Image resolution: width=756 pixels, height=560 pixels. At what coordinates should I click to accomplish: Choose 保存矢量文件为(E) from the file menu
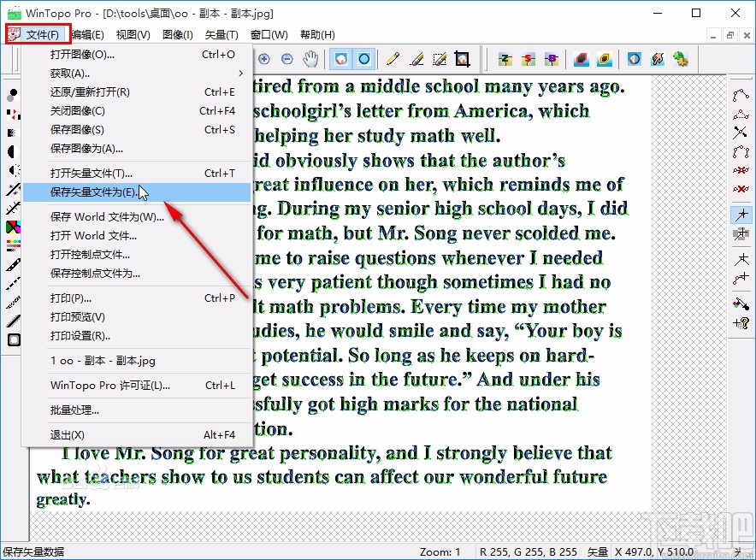(92, 192)
